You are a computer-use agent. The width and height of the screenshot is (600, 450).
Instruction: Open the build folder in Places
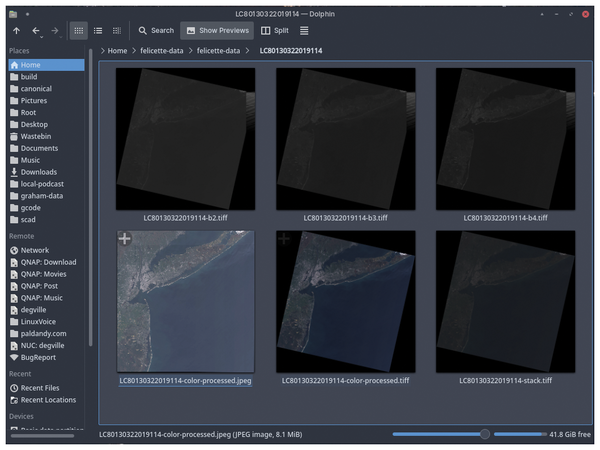[46, 77]
